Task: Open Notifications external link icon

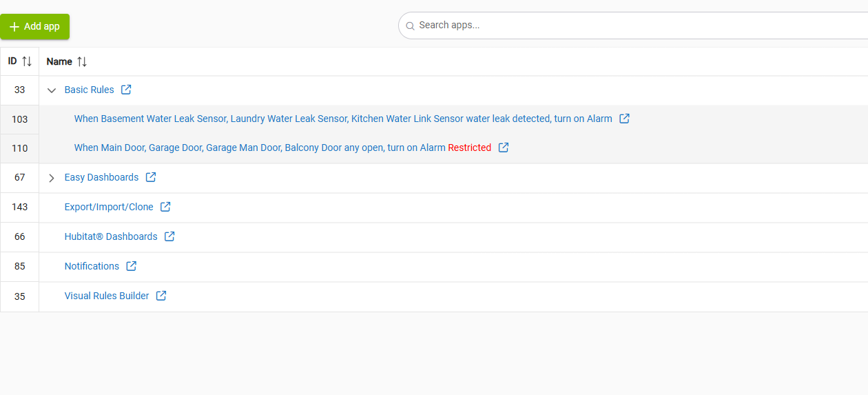Action: [x=132, y=266]
